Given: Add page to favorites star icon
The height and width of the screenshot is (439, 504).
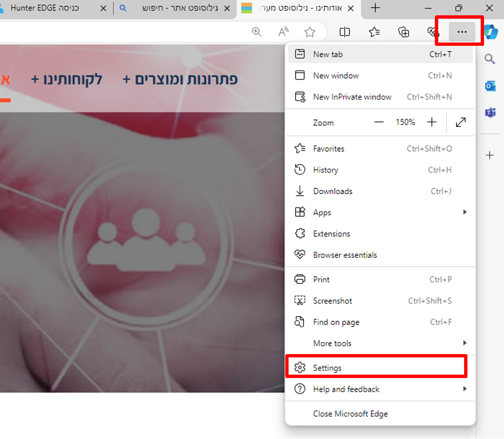Looking at the screenshot, I should coord(310,32).
